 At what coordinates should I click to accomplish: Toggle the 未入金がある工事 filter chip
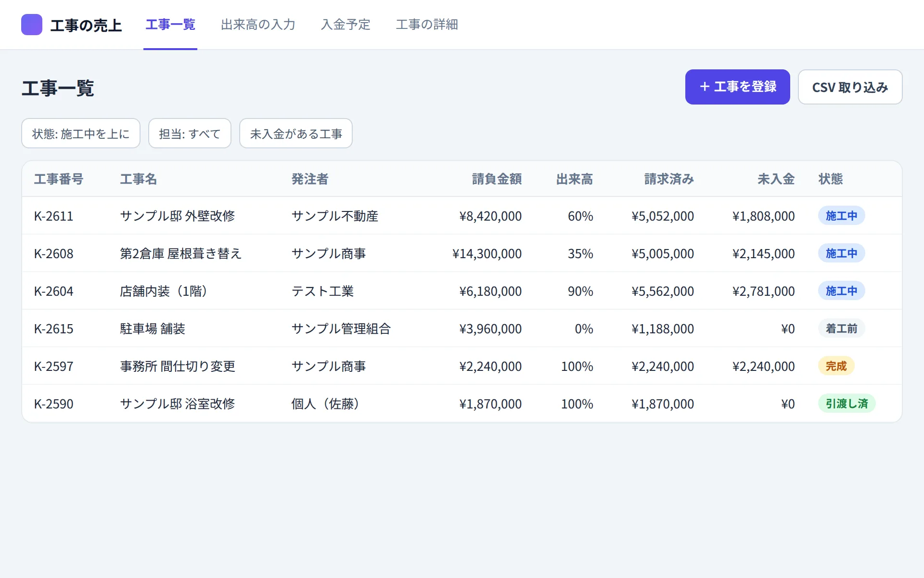click(296, 133)
